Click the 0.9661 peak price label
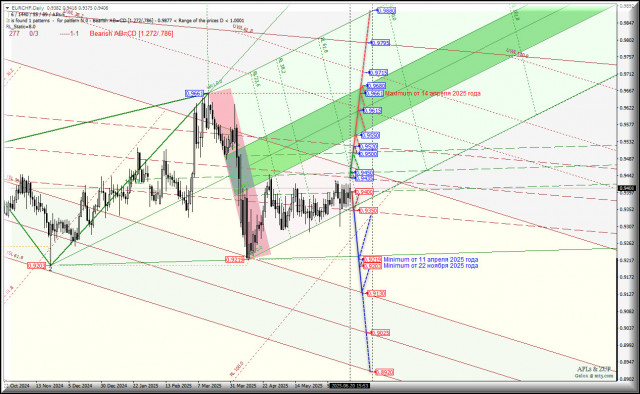The height and width of the screenshot is (394, 640). (194, 94)
